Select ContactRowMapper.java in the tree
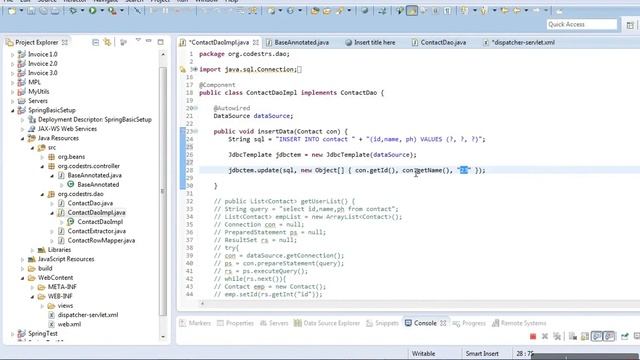 (101, 240)
